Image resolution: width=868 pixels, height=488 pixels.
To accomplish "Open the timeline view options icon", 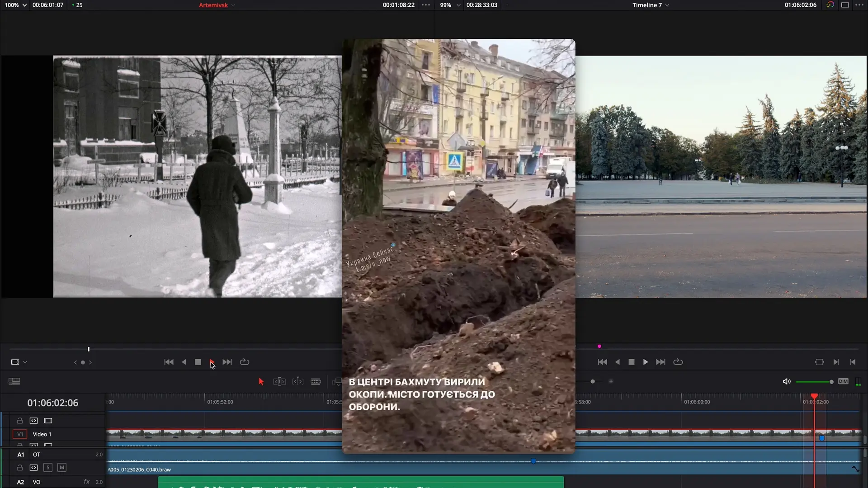I will tap(14, 381).
